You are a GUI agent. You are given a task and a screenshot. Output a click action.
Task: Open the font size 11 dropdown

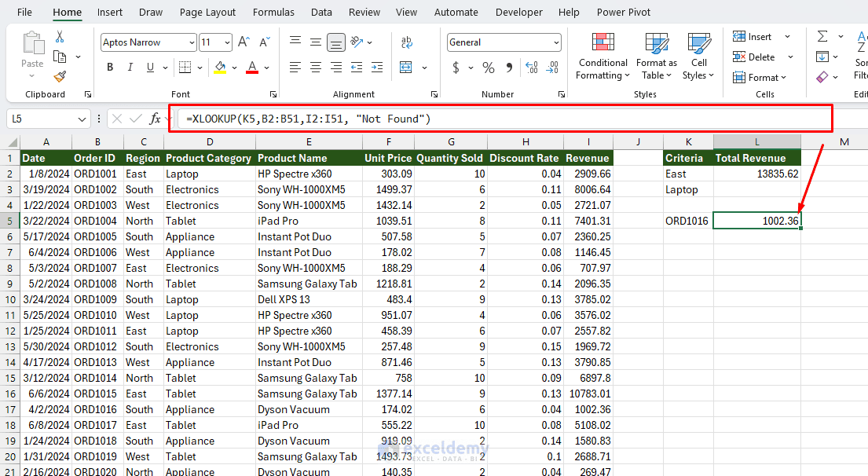227,42
